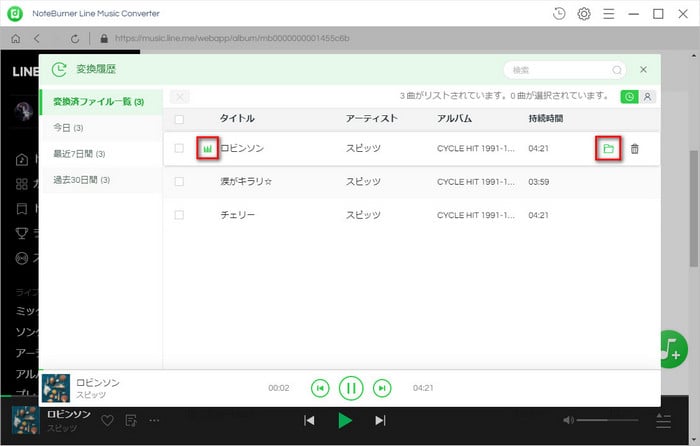
Task: Switch to artist view with person icon toggle
Action: pyautogui.click(x=647, y=97)
